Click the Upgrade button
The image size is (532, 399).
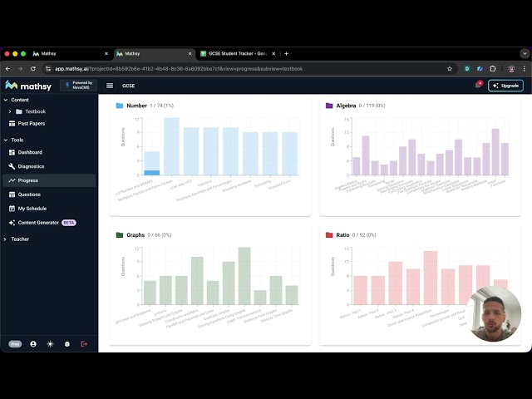tap(505, 86)
